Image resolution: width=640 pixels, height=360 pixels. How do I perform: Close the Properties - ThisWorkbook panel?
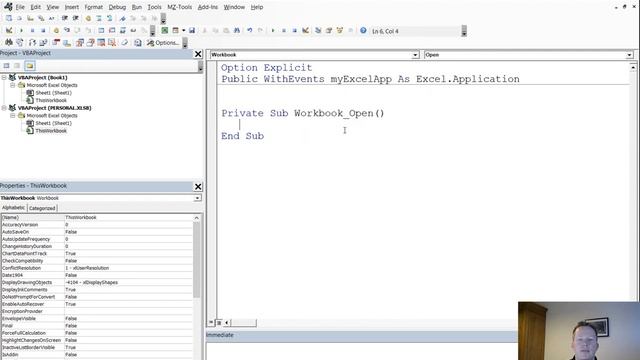[198, 187]
